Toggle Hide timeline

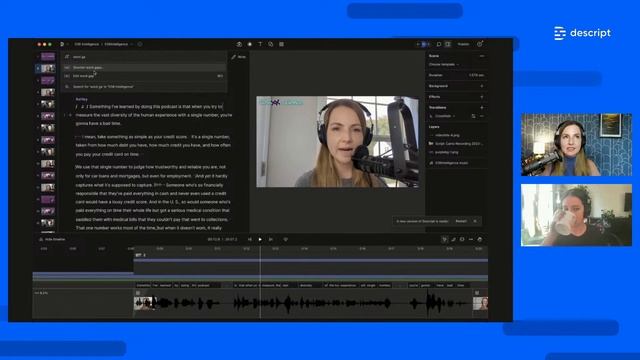52,239
